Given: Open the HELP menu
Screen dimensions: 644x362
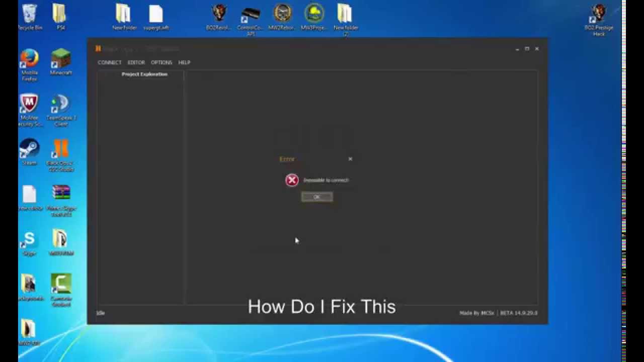Looking at the screenshot, I should [184, 62].
